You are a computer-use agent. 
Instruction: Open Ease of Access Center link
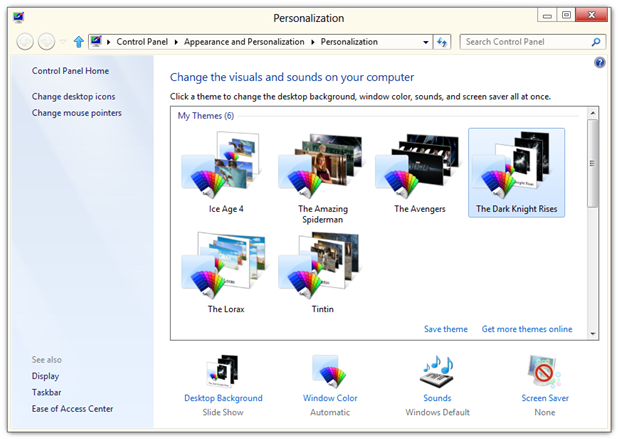(x=73, y=409)
